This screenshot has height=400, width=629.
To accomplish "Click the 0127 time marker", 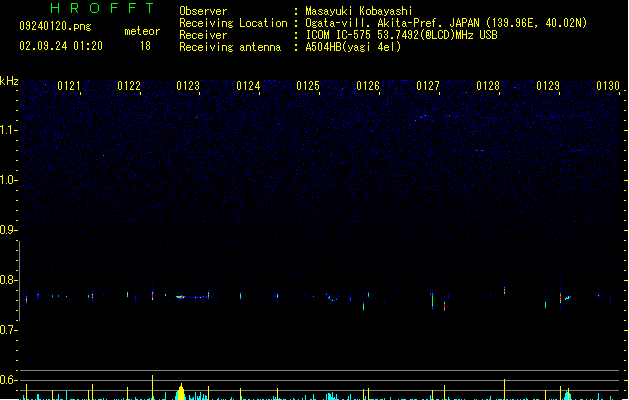I will point(428,86).
